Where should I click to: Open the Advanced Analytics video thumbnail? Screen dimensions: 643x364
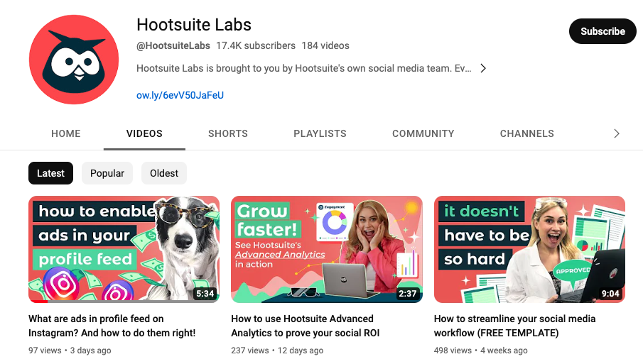tap(327, 249)
